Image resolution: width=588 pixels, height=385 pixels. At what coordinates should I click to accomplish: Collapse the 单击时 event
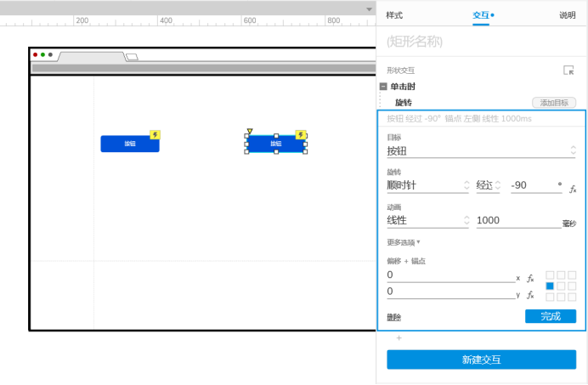(x=383, y=87)
